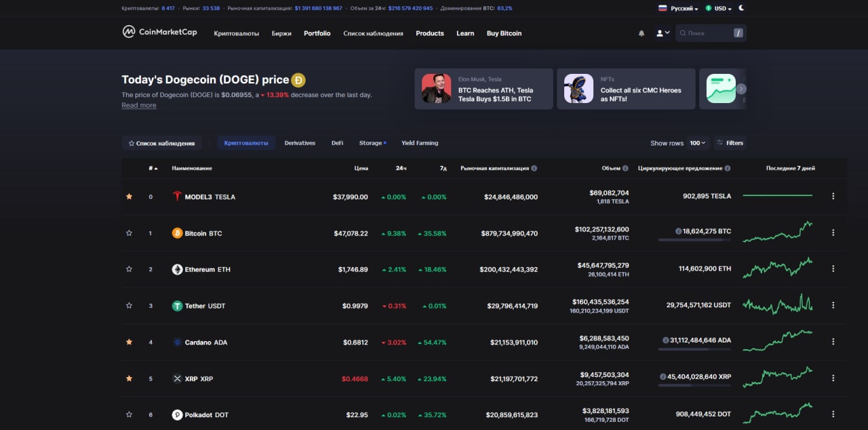Viewport: 868px width, 430px height.
Task: Open the three-dot menu for XRP
Action: [x=833, y=378]
